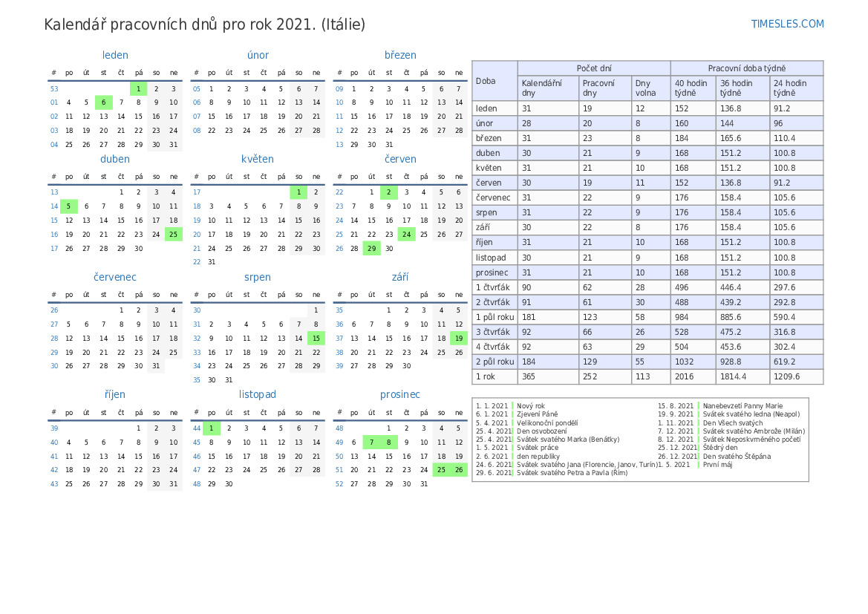The image size is (868, 614).
Task: Click the '1814.4' cell in the table
Action: [743, 376]
